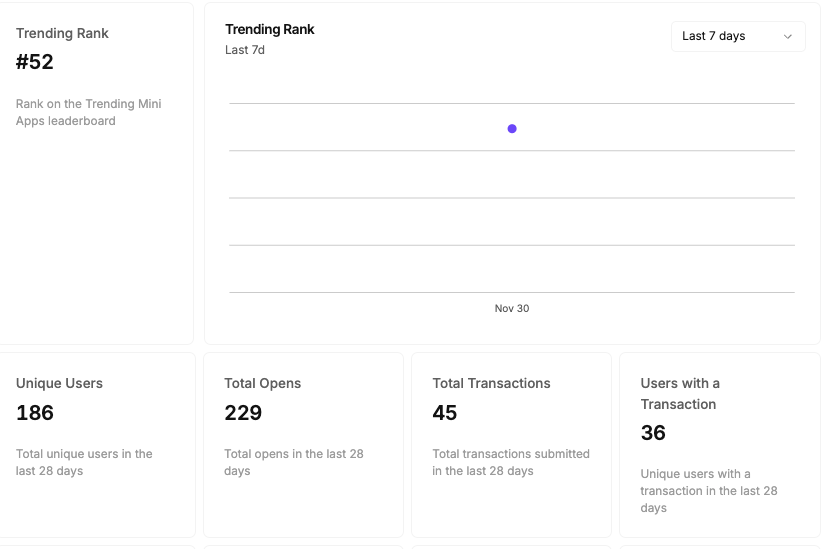Click Rank on the Trending Mini Apps leaderboard text
Image resolution: width=832 pixels, height=549 pixels.
pos(89,112)
